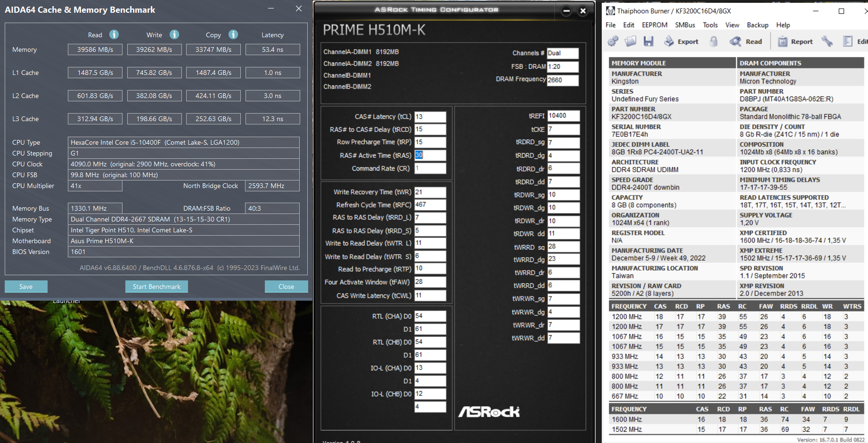Click the Report toolbar button in Thaiphoon Burner
This screenshot has width=868, height=443.
(x=795, y=41)
